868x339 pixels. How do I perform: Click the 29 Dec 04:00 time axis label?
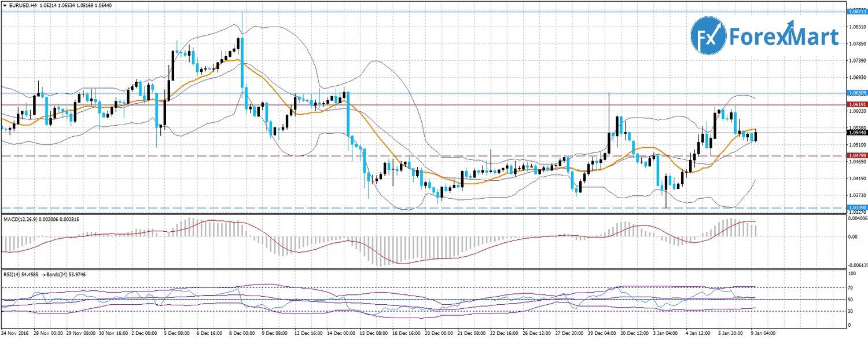(602, 334)
